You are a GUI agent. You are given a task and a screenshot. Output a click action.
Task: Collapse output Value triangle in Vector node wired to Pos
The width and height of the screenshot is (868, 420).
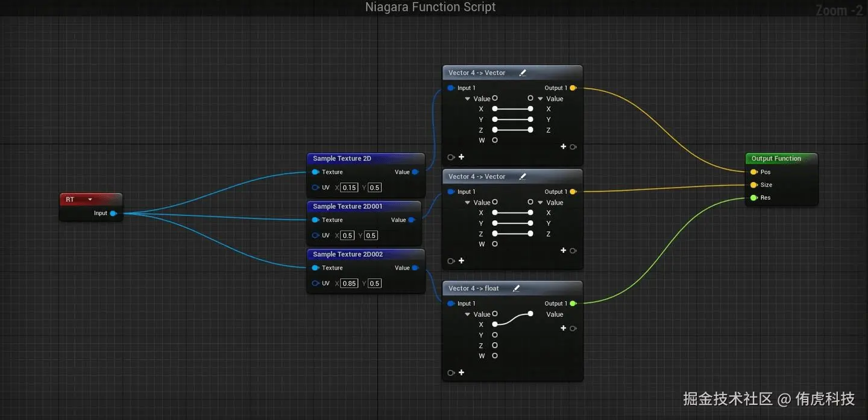click(541, 99)
